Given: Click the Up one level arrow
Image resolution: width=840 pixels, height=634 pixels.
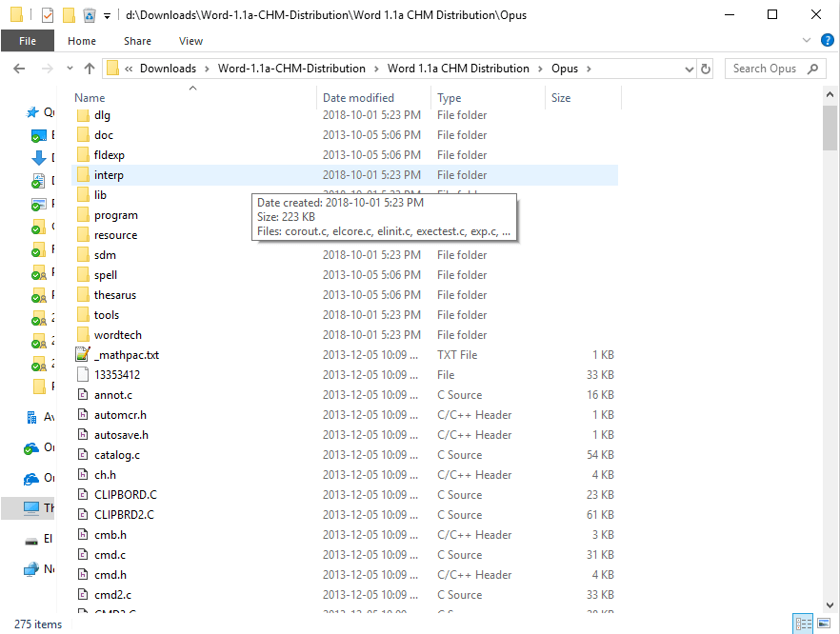Looking at the screenshot, I should [90, 68].
